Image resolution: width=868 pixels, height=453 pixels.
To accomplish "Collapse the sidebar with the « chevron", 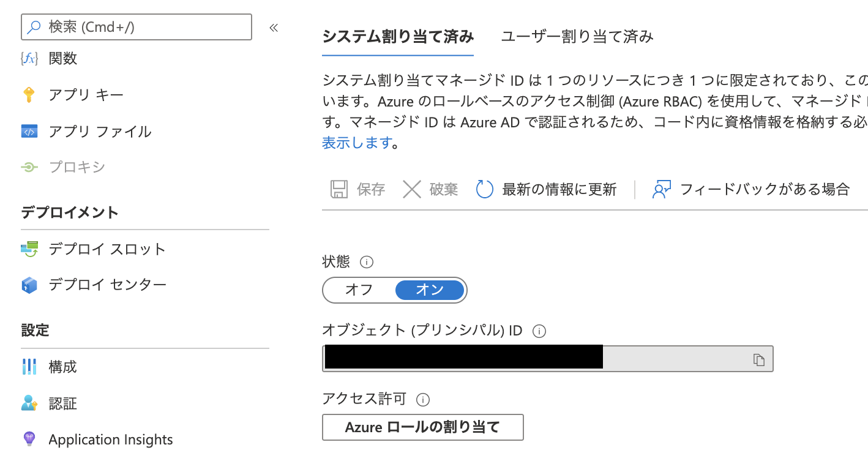I will (274, 28).
